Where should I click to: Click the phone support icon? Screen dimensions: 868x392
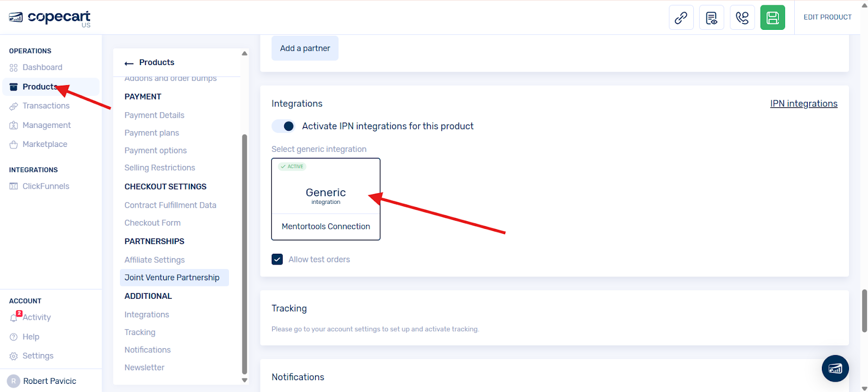(742, 17)
